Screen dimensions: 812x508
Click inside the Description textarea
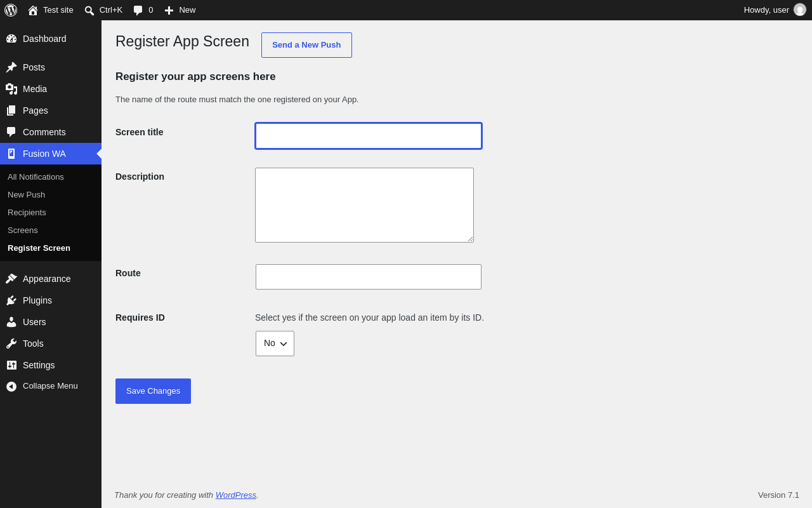point(364,205)
